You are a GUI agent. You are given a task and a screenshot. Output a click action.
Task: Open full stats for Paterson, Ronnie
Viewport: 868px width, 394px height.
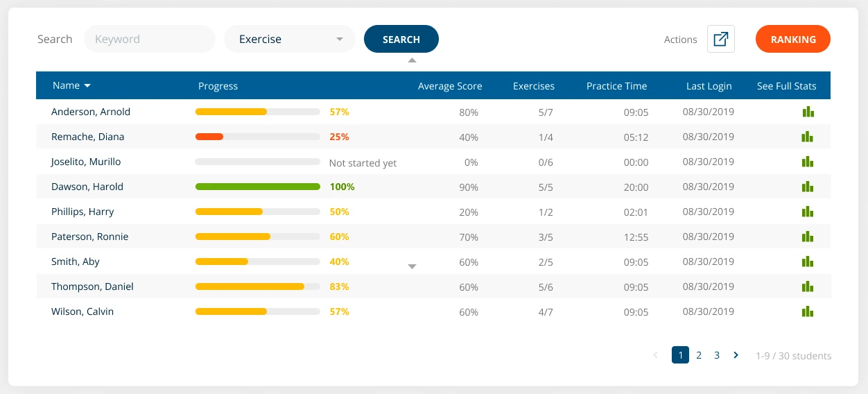click(807, 237)
